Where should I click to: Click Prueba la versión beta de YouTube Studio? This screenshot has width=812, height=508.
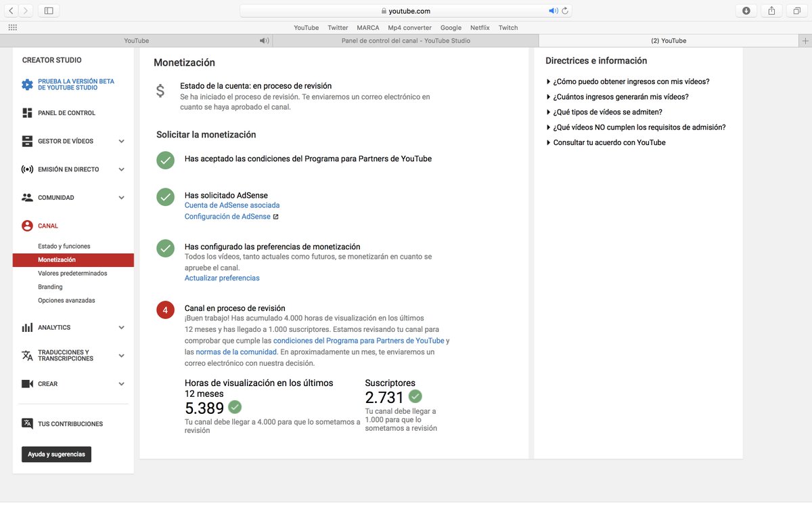[x=76, y=85]
